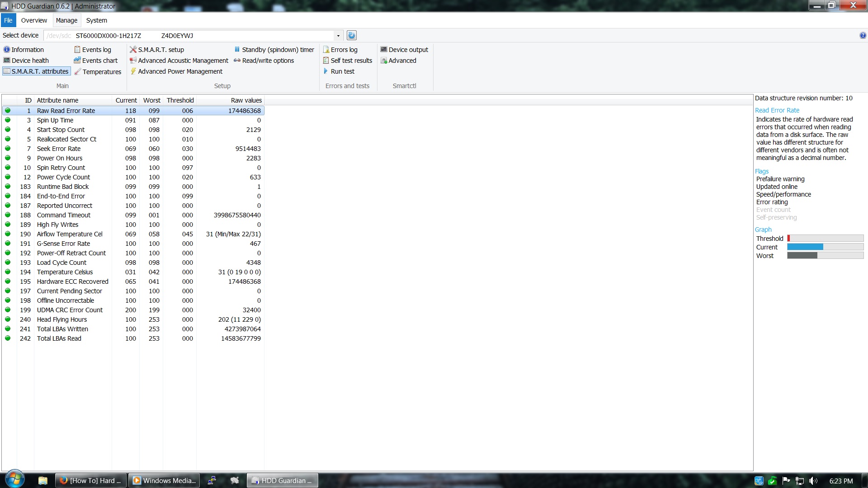Show the Events chart
Image resolution: width=868 pixels, height=488 pixels.
coord(96,61)
